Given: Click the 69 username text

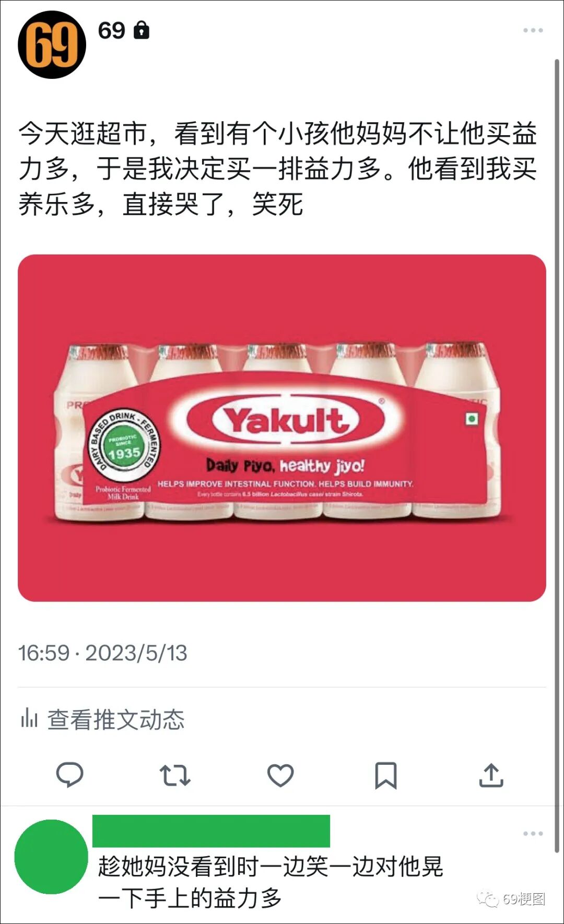Looking at the screenshot, I should pyautogui.click(x=112, y=30).
